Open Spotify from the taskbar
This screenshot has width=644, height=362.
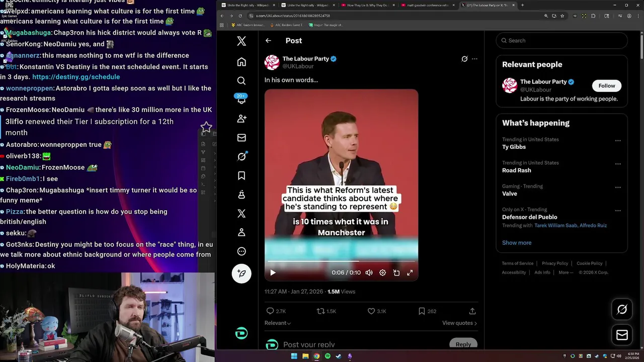[x=328, y=356]
